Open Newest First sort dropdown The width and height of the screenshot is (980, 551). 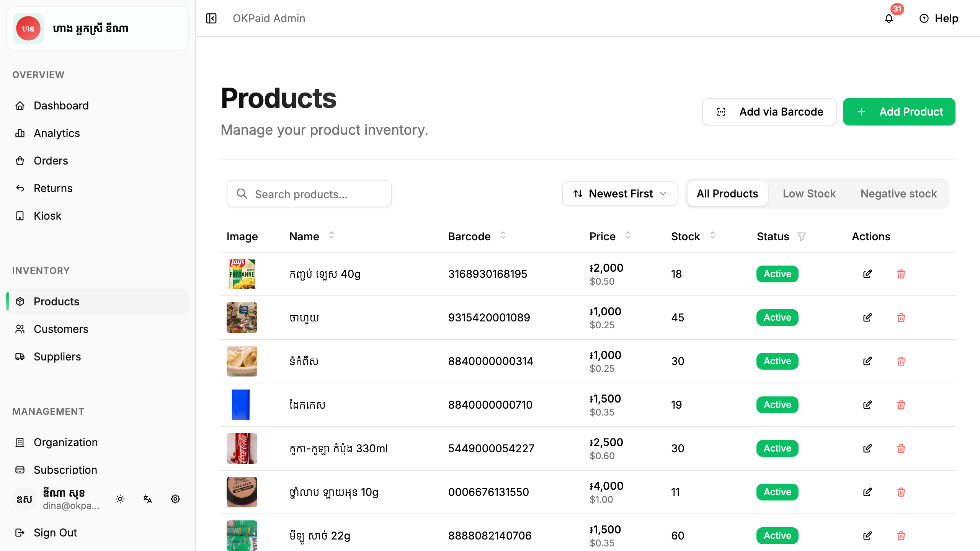(620, 194)
